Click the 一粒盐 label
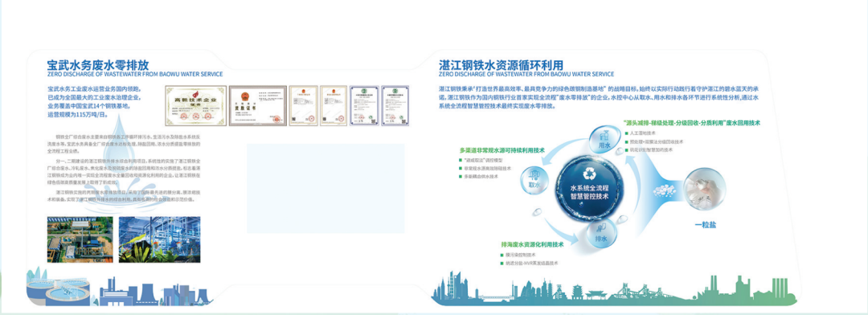Viewport: 868px width, 315px height. tap(706, 225)
